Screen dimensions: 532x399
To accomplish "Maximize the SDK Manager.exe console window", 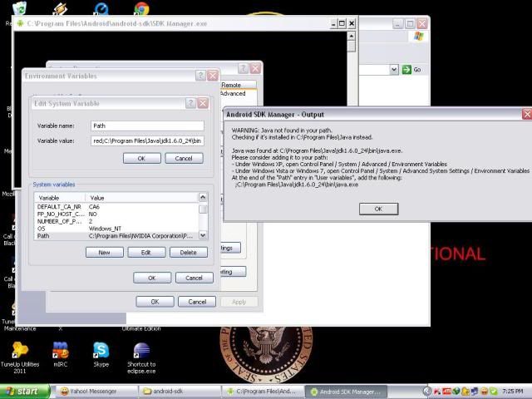I will click(342, 23).
